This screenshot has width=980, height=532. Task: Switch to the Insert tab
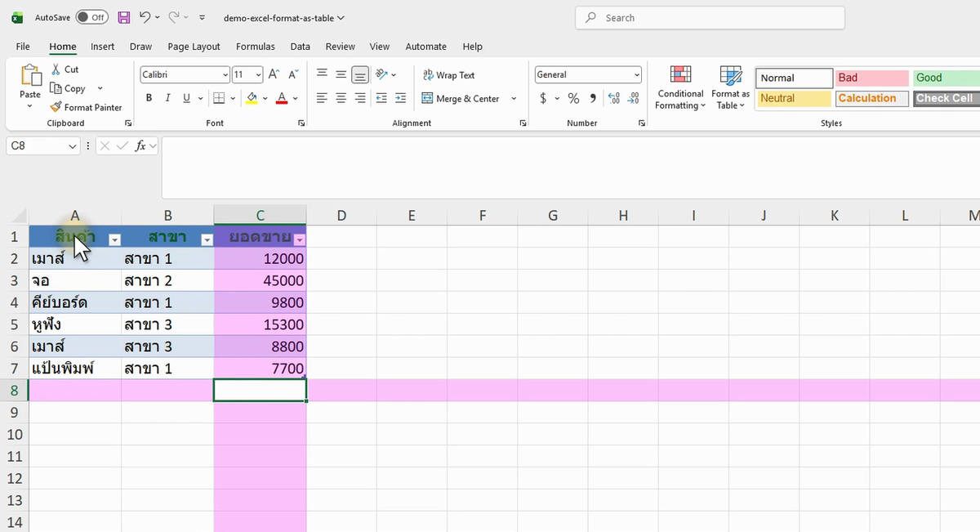102,47
